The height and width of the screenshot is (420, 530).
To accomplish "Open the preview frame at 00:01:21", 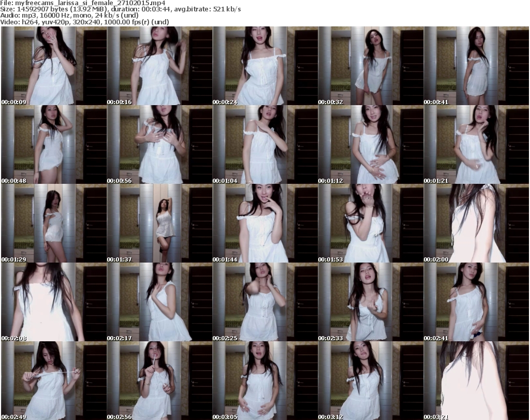I will pos(476,144).
